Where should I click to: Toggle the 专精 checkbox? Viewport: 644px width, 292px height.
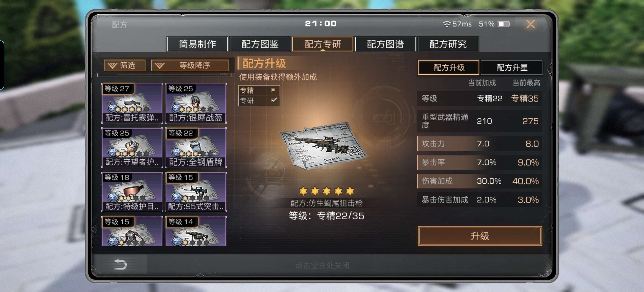[273, 90]
